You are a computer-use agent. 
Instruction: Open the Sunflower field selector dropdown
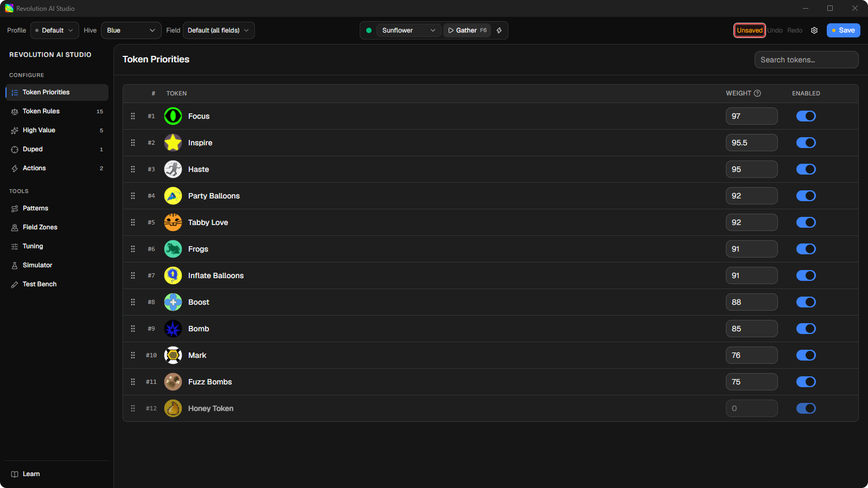point(409,30)
